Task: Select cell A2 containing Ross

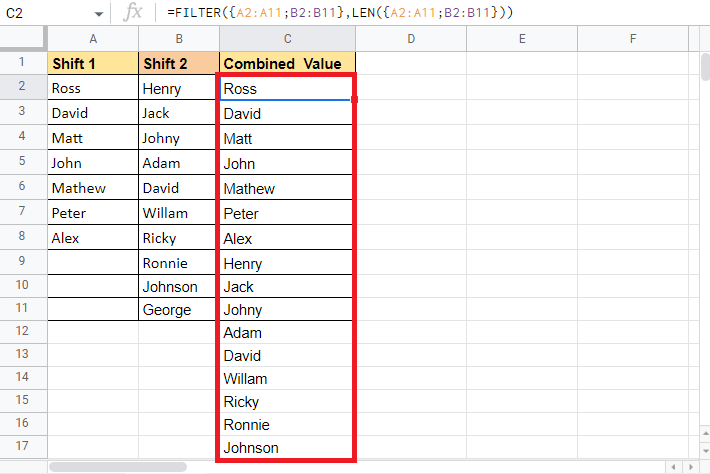Action: tap(93, 87)
